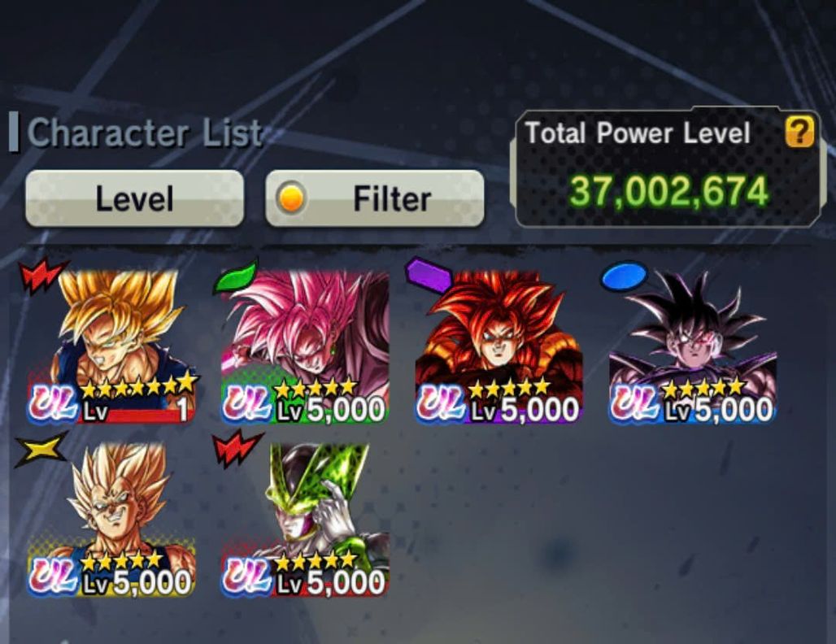836x644 pixels.
Task: Select the dark-haired Turles character card
Action: tap(693, 346)
